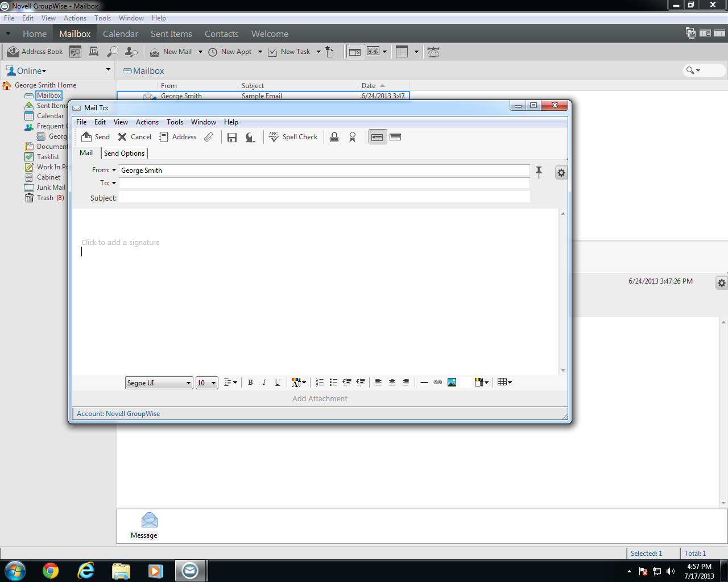Click the 'Click to add a signature' placeholder
Screen dimensions: 728x582
[x=121, y=243]
